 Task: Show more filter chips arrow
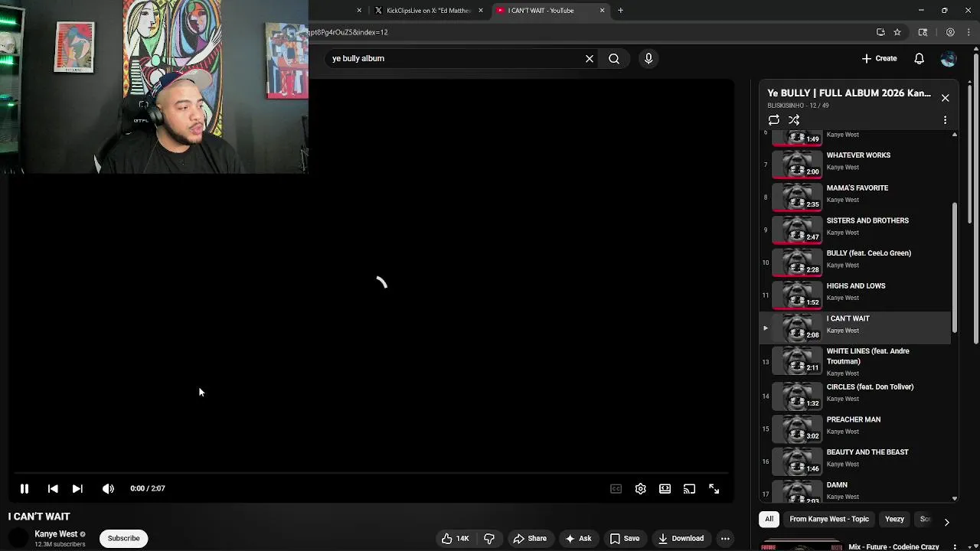point(946,522)
